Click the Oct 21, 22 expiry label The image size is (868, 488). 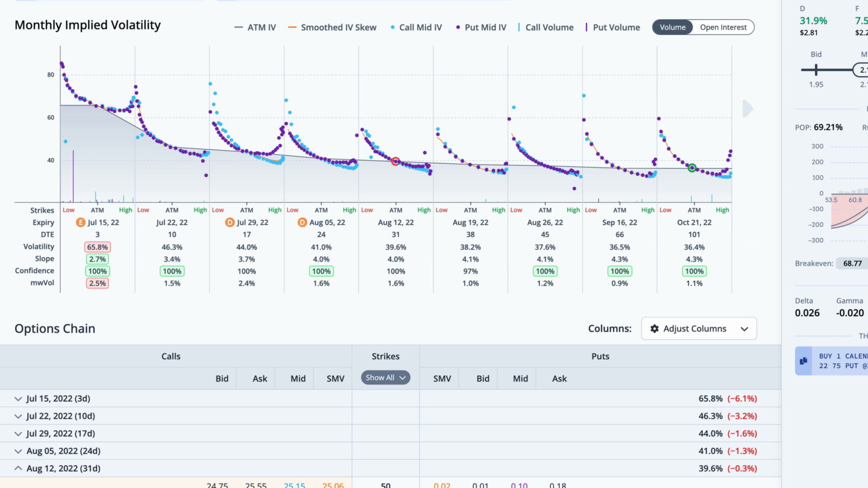[694, 222]
